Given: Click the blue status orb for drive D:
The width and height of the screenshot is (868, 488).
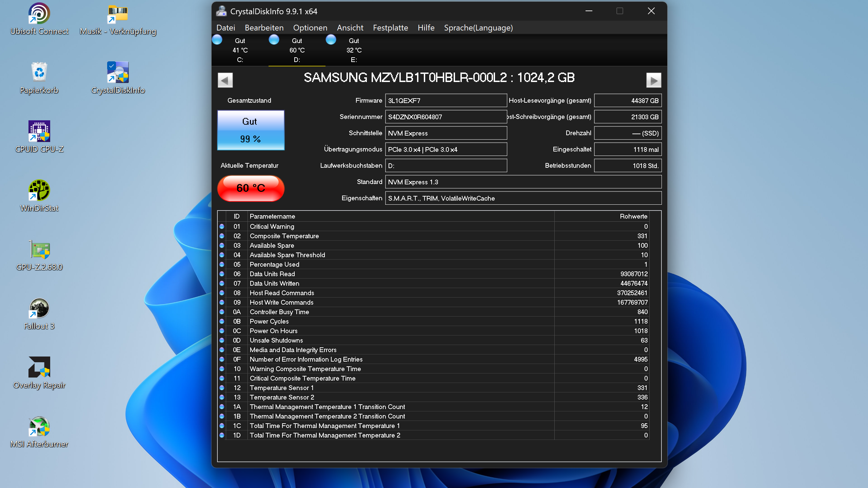Looking at the screenshot, I should [274, 40].
